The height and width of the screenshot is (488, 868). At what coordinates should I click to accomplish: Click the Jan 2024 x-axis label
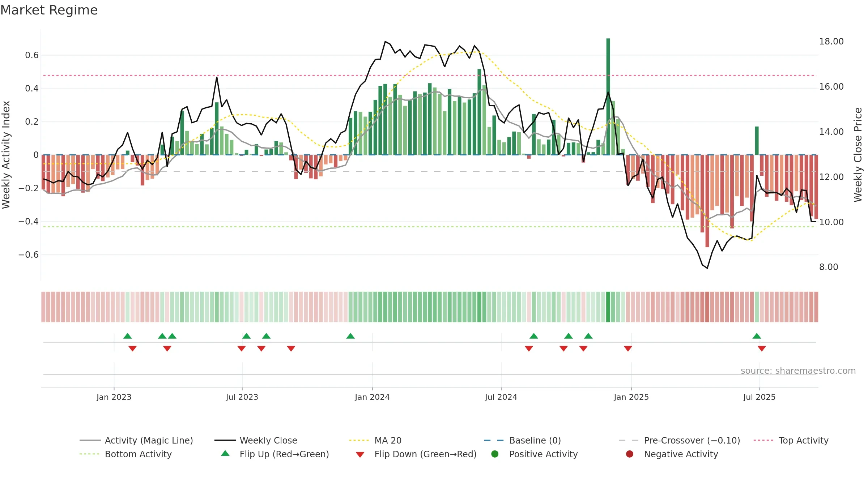372,397
